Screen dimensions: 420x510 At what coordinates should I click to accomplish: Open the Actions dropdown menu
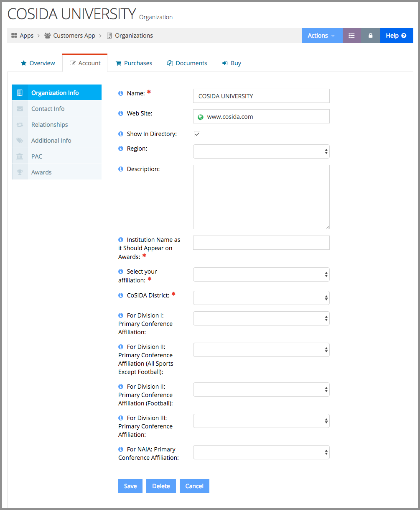tap(322, 36)
